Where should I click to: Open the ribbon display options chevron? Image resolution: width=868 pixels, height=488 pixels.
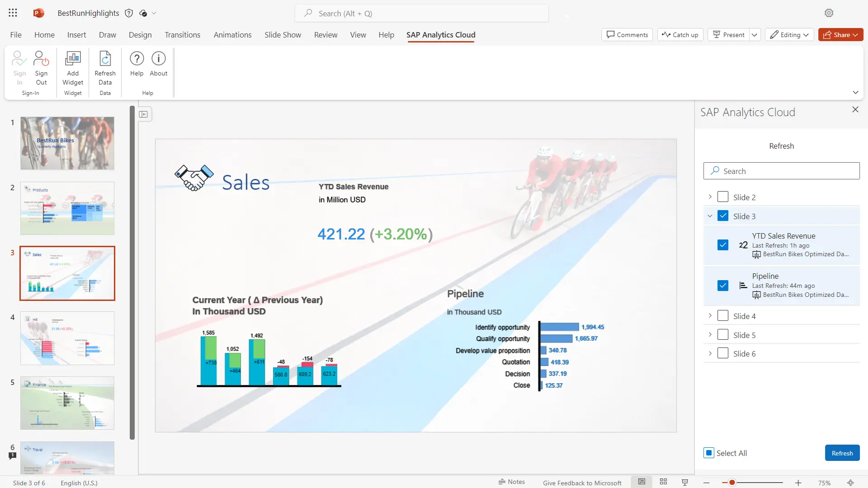point(855,92)
